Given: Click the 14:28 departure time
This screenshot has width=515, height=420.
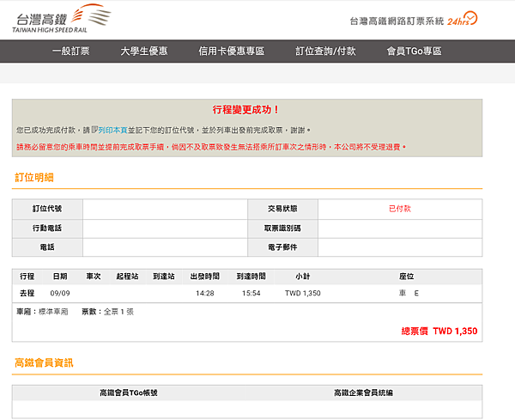Looking at the screenshot, I should click(x=205, y=293).
